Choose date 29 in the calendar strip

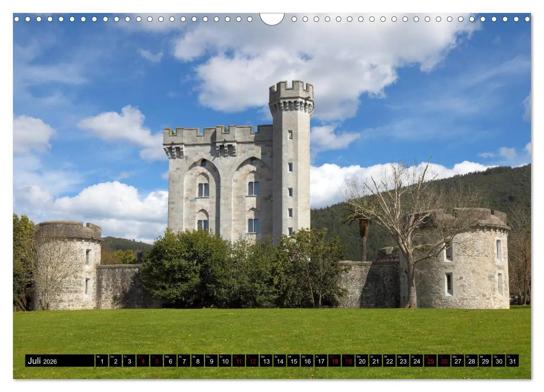point(485,361)
